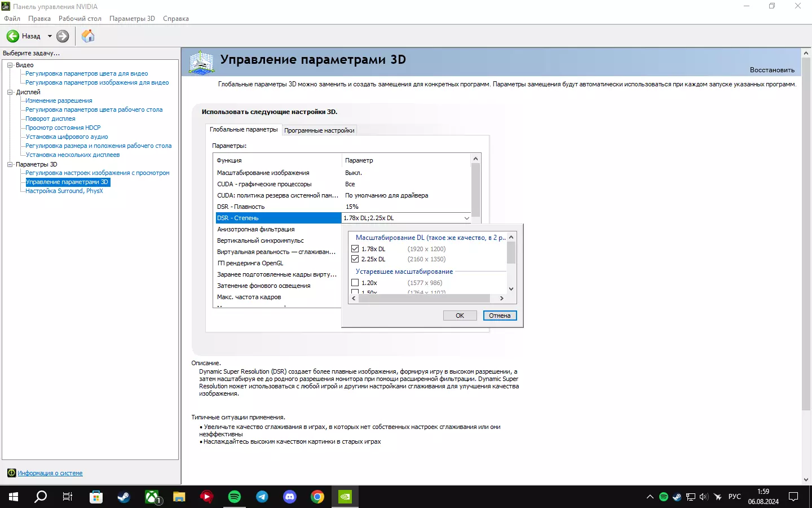Click the Steam icon in system tray
This screenshot has height=508, width=812.
coord(677,497)
